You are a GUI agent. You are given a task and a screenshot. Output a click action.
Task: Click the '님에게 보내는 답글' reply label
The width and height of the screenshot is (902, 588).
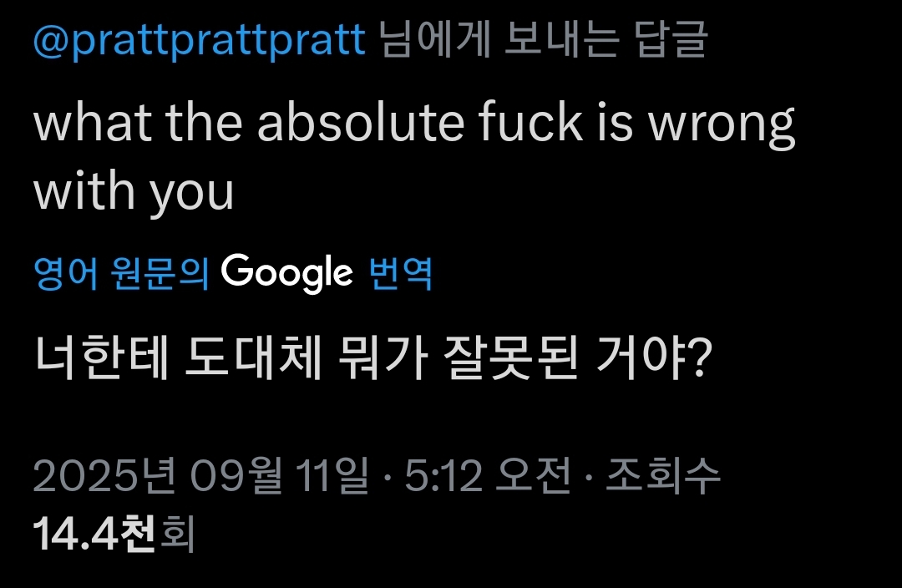pyautogui.click(x=542, y=40)
